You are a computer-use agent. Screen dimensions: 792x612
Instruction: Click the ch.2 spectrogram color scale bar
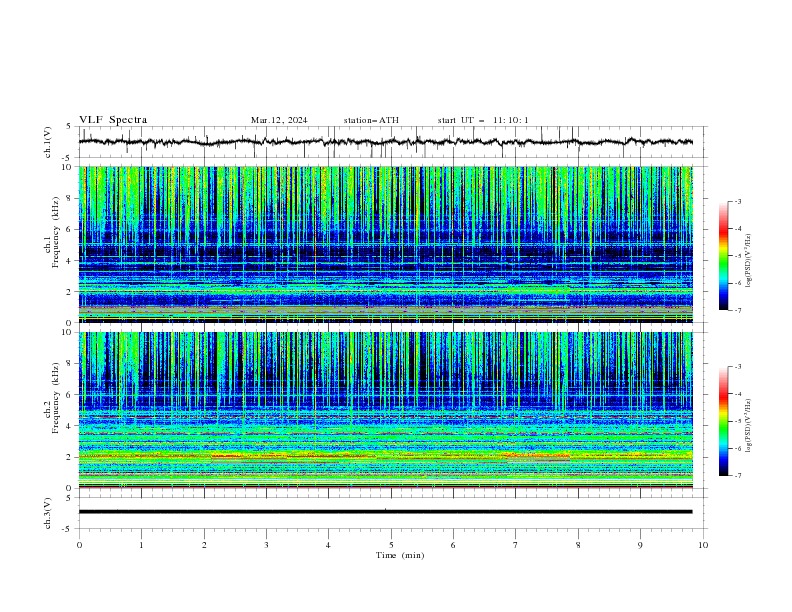pyautogui.click(x=724, y=421)
